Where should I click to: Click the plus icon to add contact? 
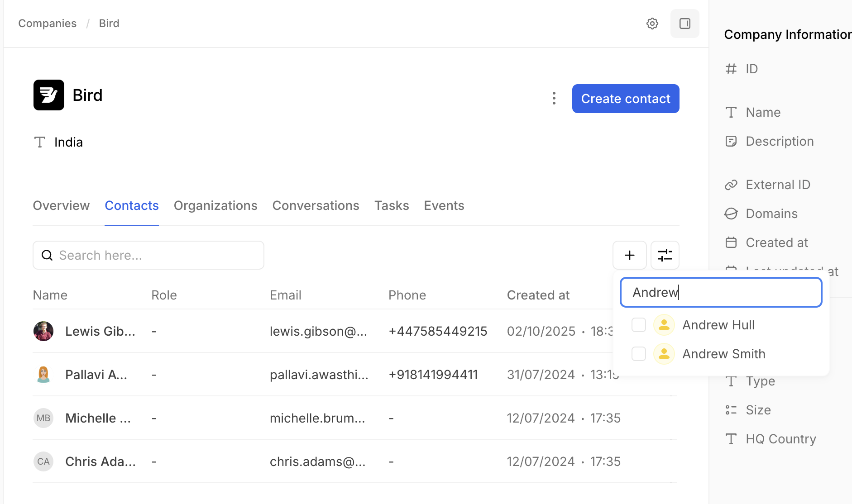pyautogui.click(x=629, y=255)
